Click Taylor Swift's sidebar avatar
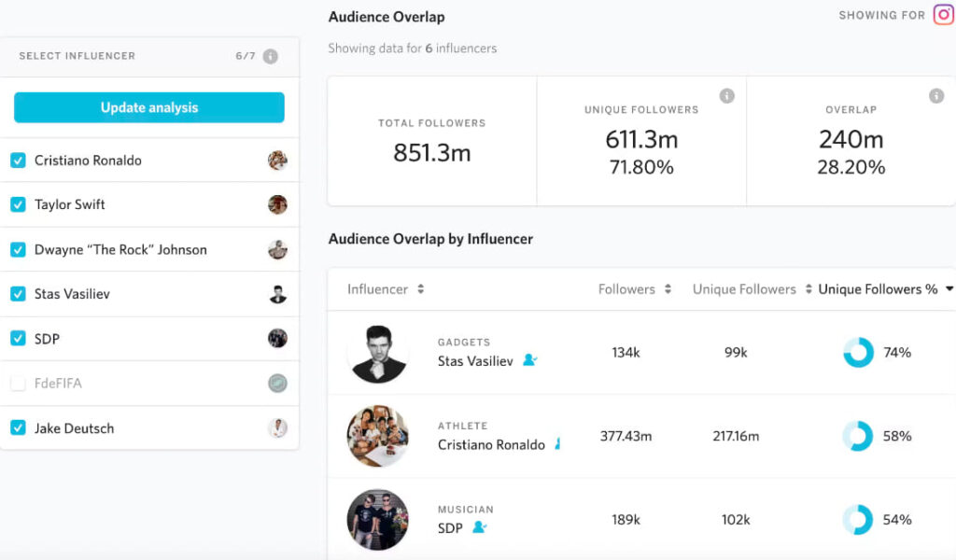Image resolution: width=956 pixels, height=560 pixels. 277,204
